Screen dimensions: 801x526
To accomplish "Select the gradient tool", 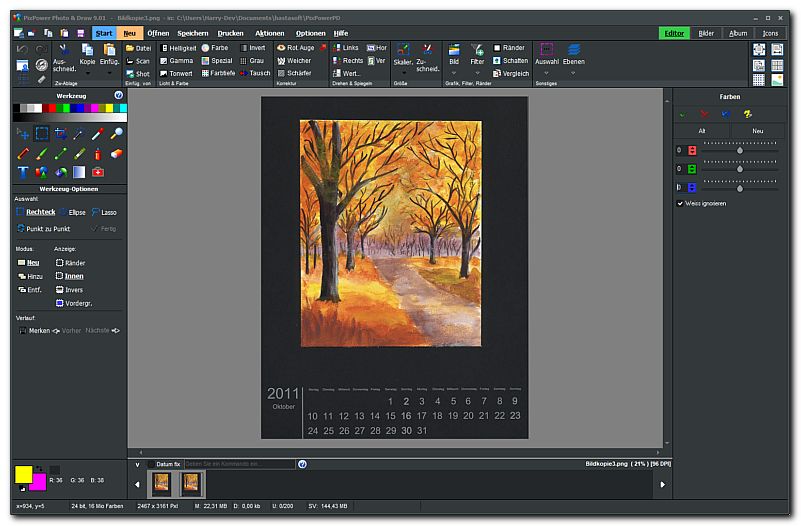I will [79, 172].
